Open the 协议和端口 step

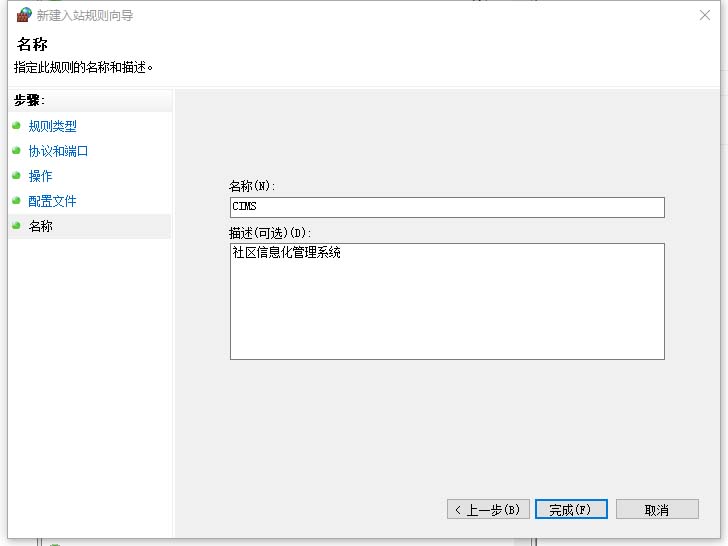click(58, 151)
